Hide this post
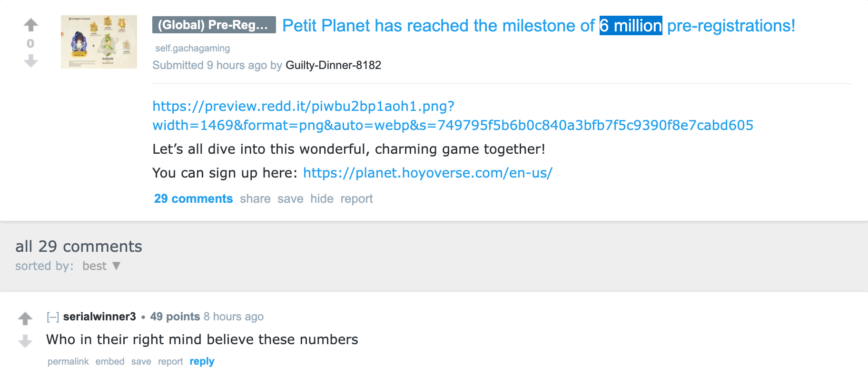 [322, 198]
